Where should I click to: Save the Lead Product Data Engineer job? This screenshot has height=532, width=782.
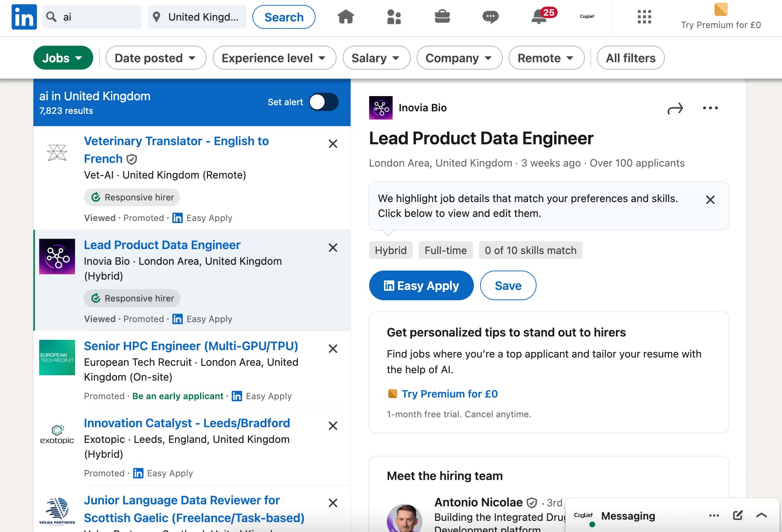click(x=508, y=285)
